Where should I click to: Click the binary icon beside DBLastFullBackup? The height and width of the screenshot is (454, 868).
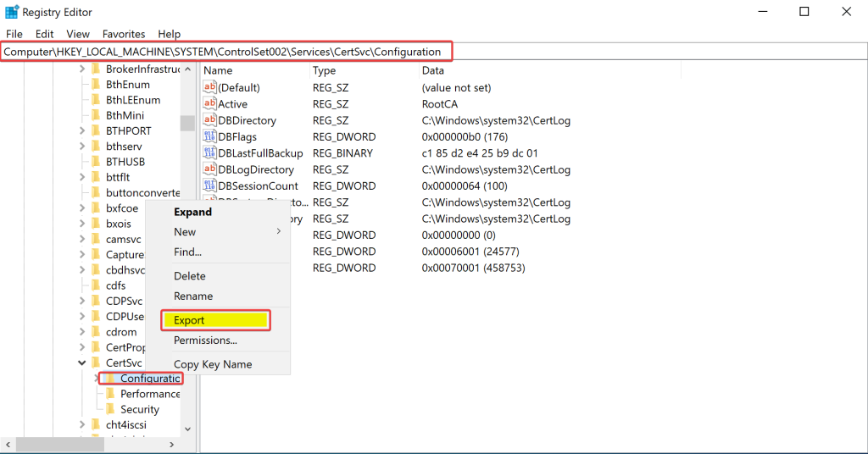[210, 153]
